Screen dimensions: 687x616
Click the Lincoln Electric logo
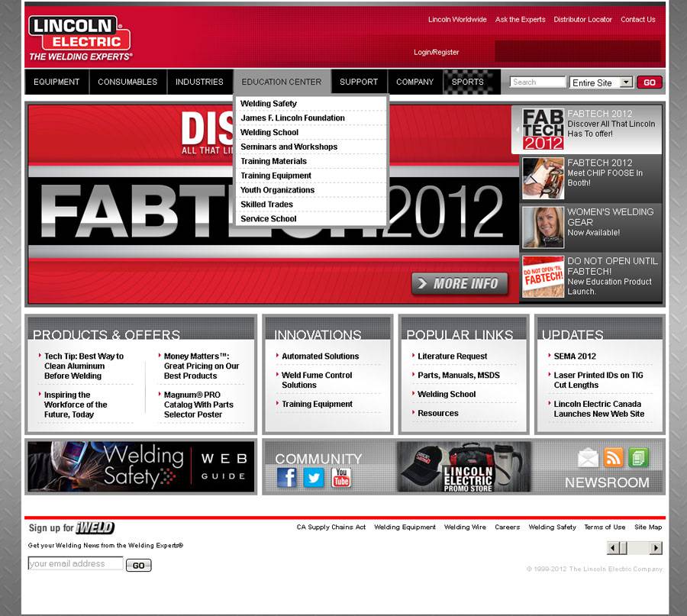coord(80,37)
